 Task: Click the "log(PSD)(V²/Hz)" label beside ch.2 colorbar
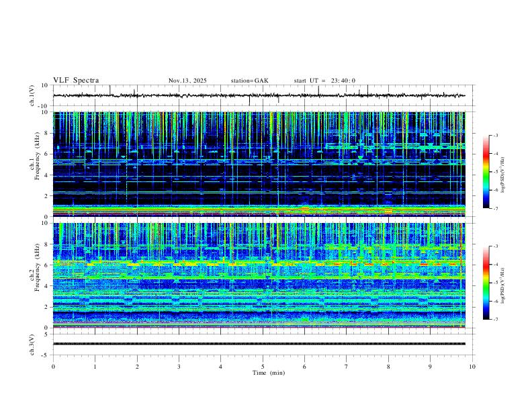point(503,285)
